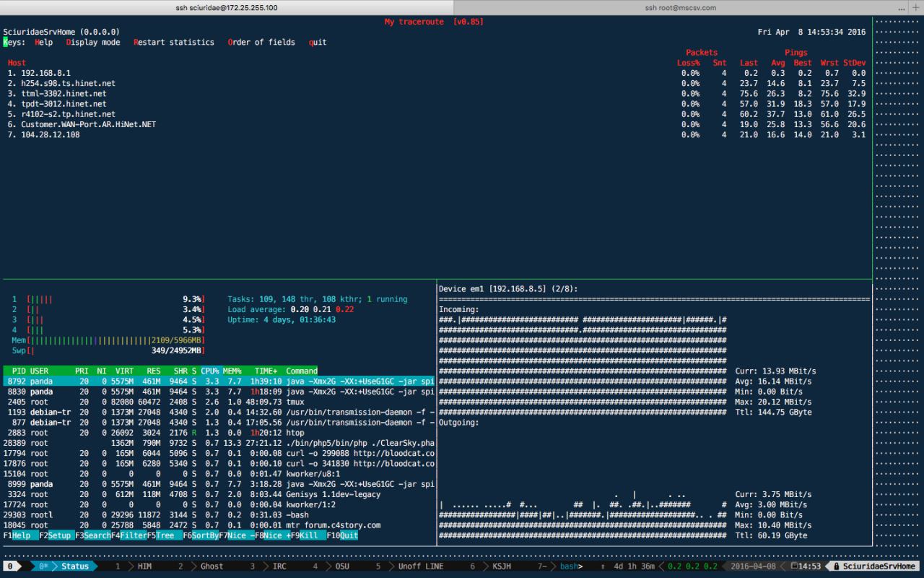Select tmux window 6 KSJH
Screen dimensions: 924x578
[x=492, y=566]
